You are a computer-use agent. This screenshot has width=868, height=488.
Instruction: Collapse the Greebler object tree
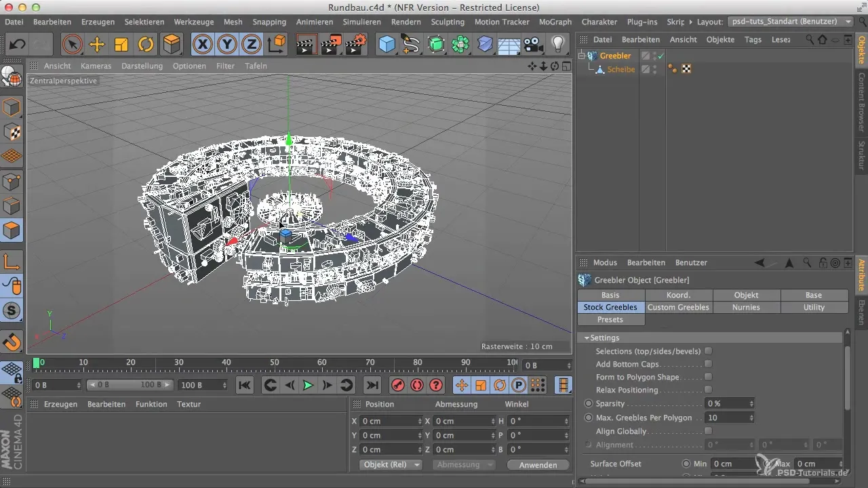coord(582,56)
